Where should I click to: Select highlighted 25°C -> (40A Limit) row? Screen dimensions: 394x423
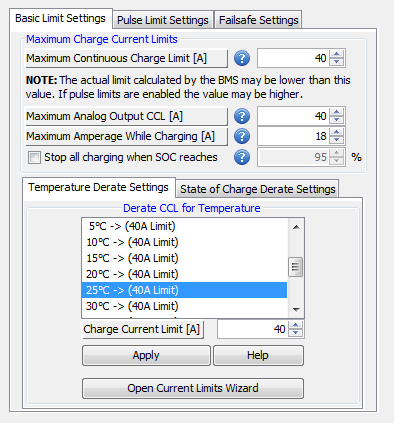coord(185,290)
